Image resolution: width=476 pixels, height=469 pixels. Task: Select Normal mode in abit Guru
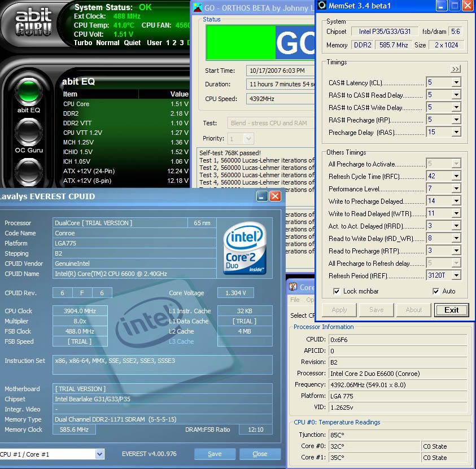pyautogui.click(x=108, y=43)
